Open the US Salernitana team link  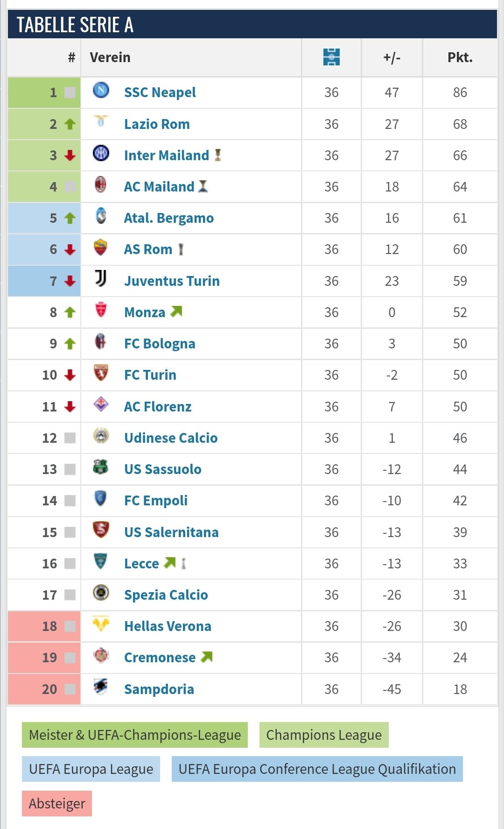[171, 532]
